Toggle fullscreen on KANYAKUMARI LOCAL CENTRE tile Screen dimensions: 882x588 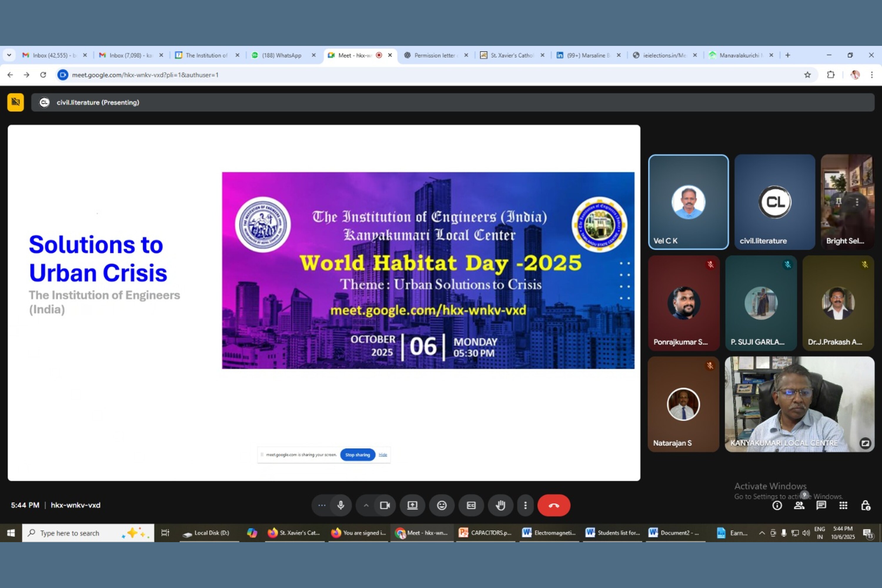866,444
